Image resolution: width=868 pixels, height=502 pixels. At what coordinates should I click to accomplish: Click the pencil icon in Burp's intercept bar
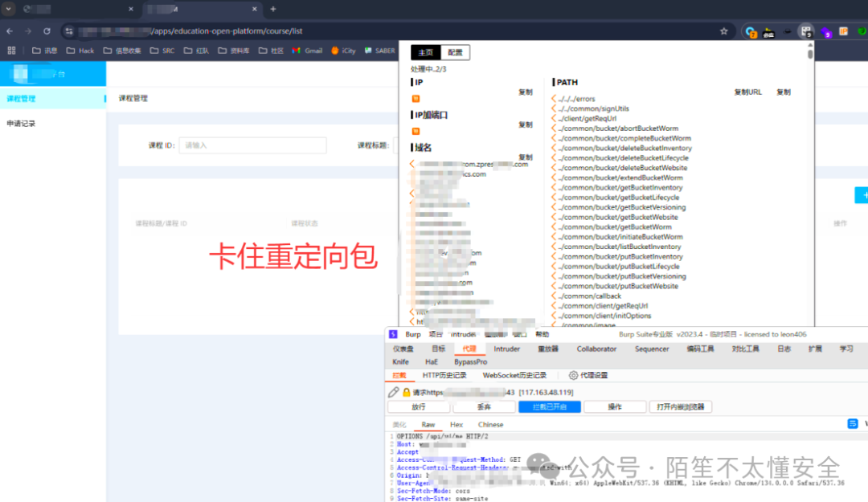coord(394,392)
